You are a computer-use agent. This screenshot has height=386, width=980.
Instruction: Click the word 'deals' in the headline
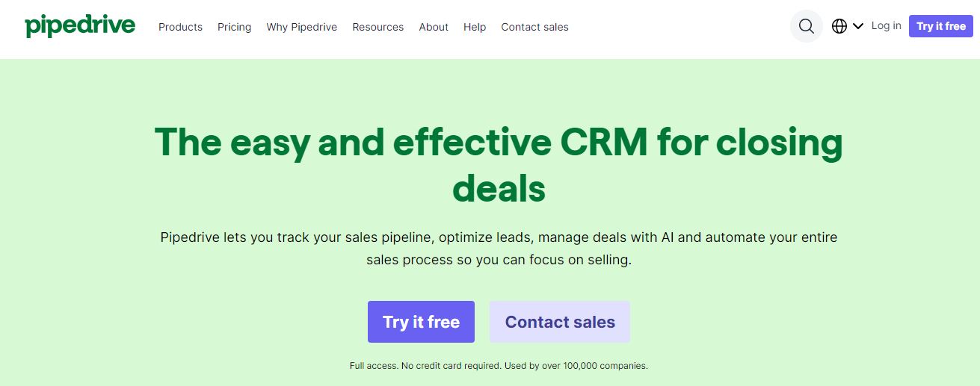(499, 187)
